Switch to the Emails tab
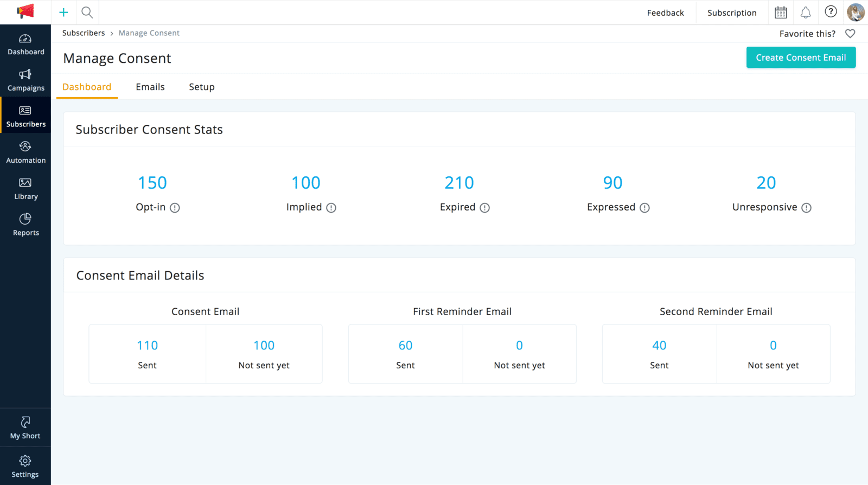 (x=150, y=87)
